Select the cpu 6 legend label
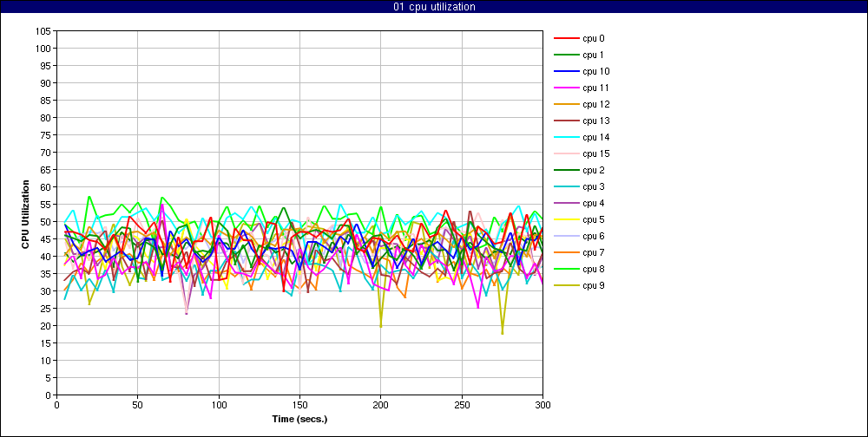This screenshot has width=868, height=437. tap(594, 236)
